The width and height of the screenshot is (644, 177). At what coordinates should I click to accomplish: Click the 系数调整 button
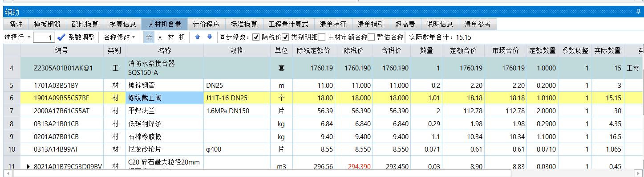(x=81, y=37)
